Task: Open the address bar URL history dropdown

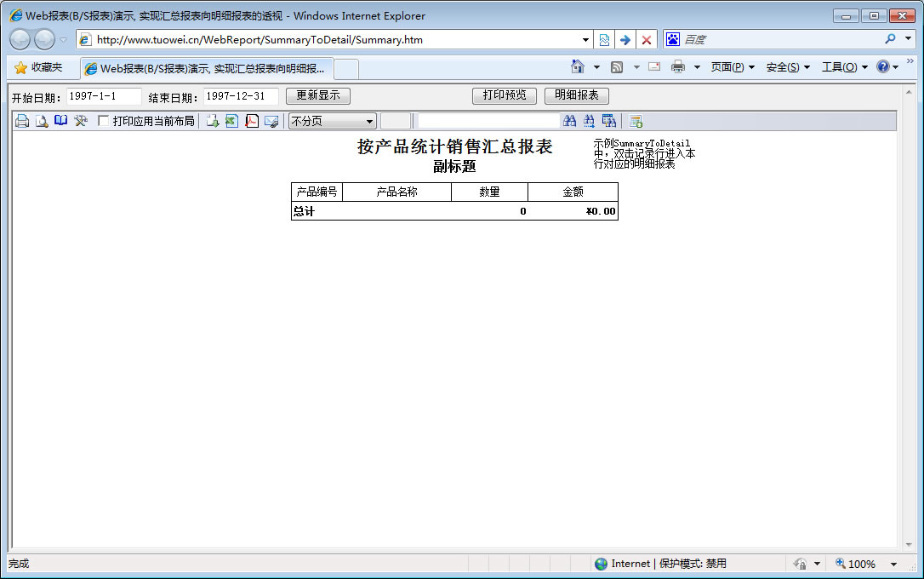Action: point(585,40)
